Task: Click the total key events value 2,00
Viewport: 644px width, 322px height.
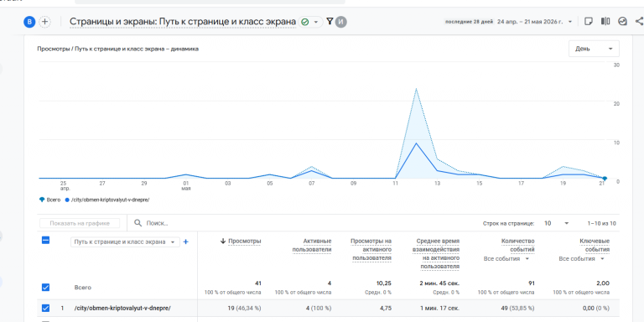Action: pos(604,283)
